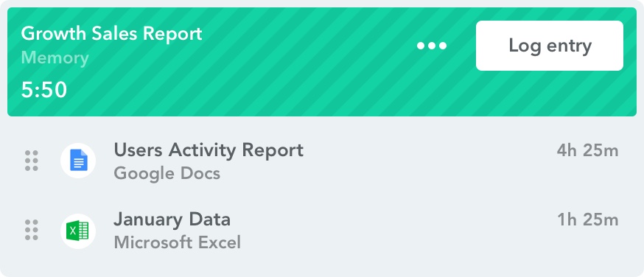Image resolution: width=644 pixels, height=277 pixels.
Task: Click the Microsoft Excel file icon
Action: pyautogui.click(x=78, y=231)
